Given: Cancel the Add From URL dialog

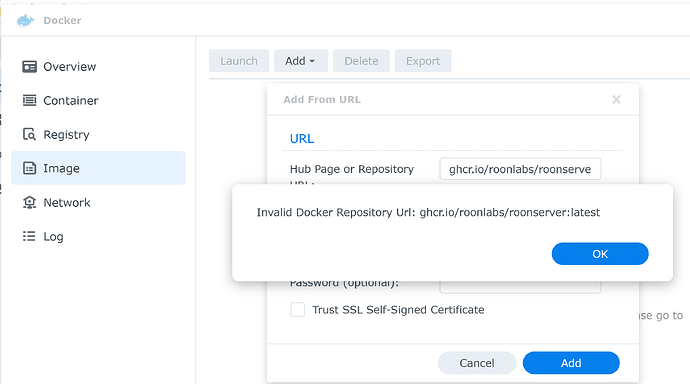Looking at the screenshot, I should (x=477, y=363).
